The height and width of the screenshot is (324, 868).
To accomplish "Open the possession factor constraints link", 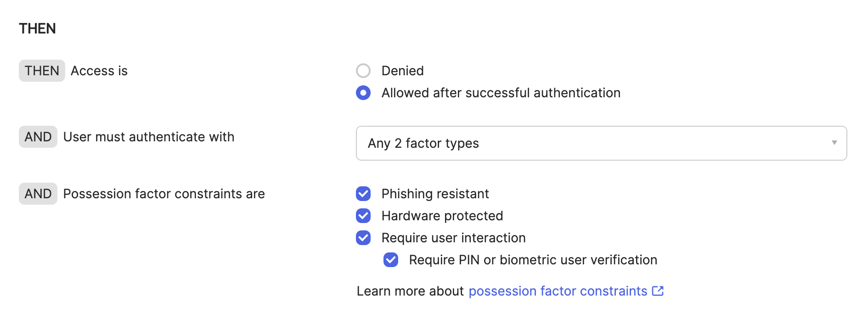I will pyautogui.click(x=558, y=291).
